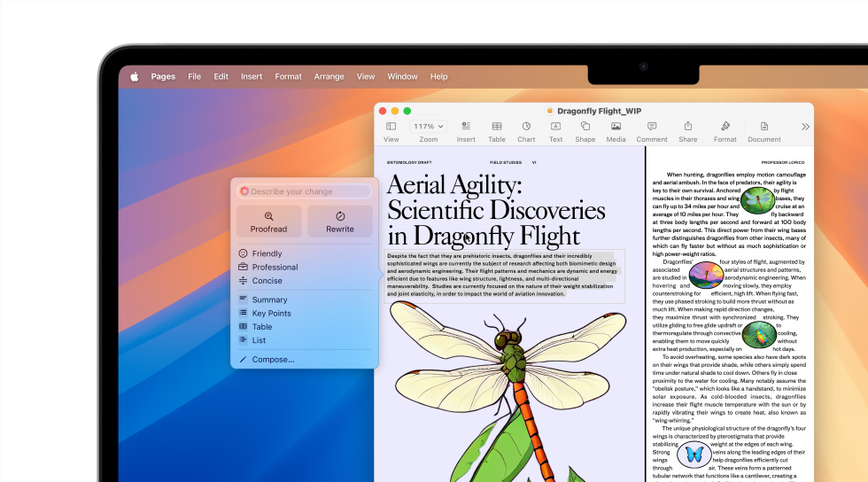Screen dimensions: 868x482
Task: Click the green dragonfly inline image
Action: (x=756, y=200)
